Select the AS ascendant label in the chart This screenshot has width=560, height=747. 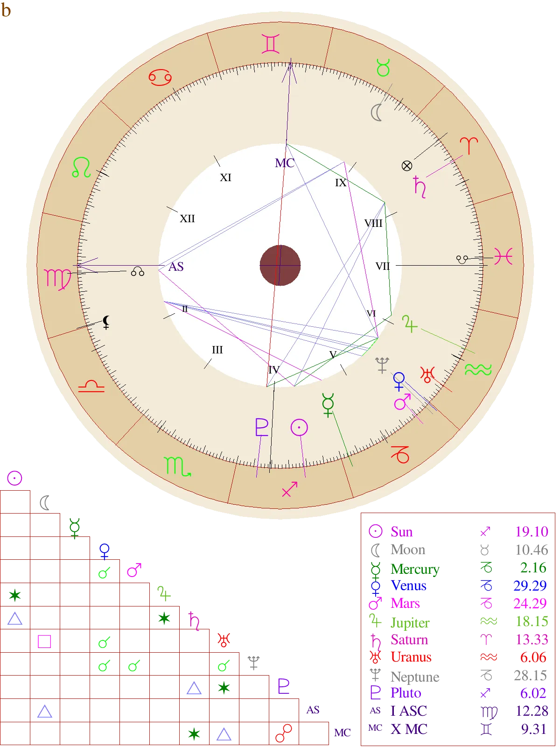(176, 267)
